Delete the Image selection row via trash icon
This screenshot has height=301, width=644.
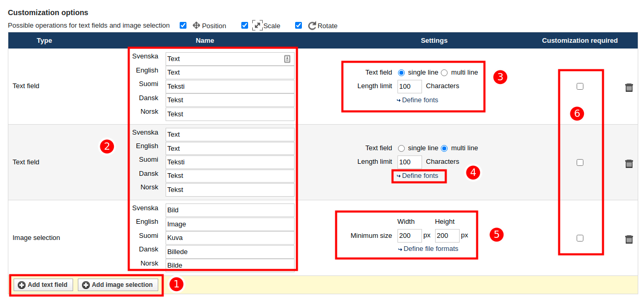[x=629, y=239]
